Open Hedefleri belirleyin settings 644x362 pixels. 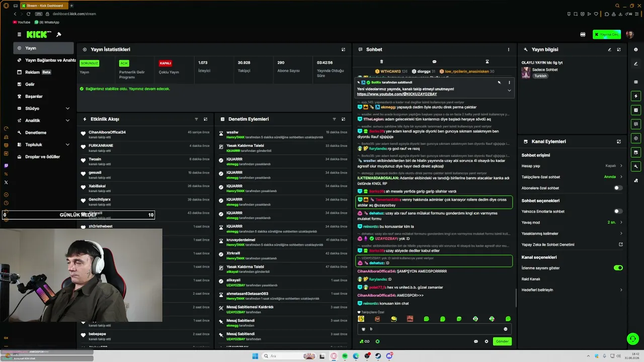[x=573, y=290]
